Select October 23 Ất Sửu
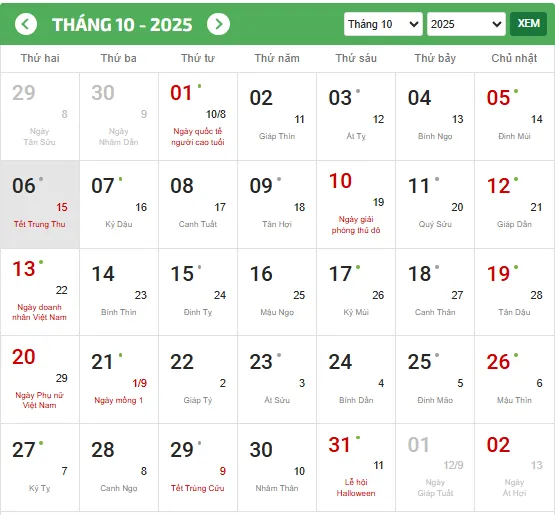555x515 pixels. (277, 379)
